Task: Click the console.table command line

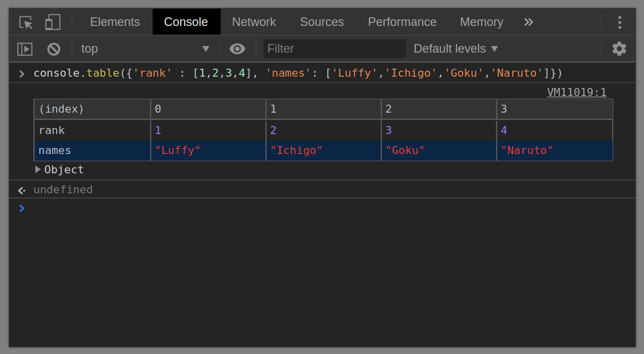Action: click(x=298, y=73)
